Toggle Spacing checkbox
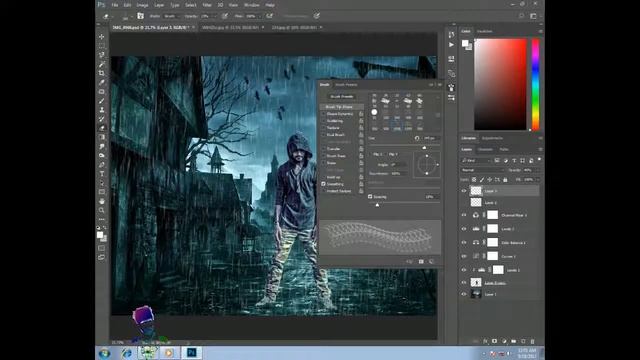This screenshot has width=640, height=360. click(370, 197)
